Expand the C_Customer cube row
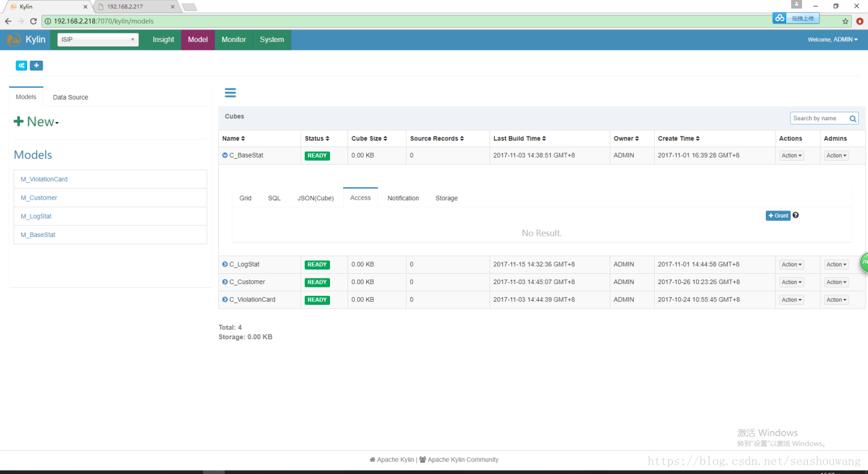 (x=225, y=282)
